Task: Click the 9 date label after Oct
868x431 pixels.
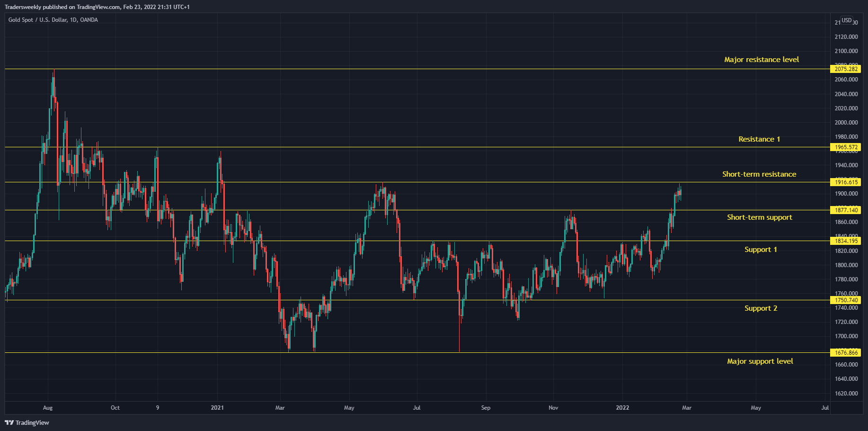Action: pos(158,408)
